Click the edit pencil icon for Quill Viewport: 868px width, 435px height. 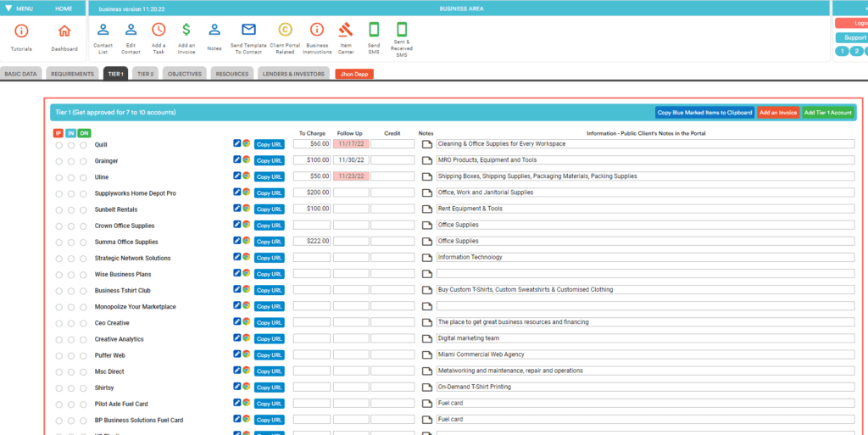click(x=237, y=142)
